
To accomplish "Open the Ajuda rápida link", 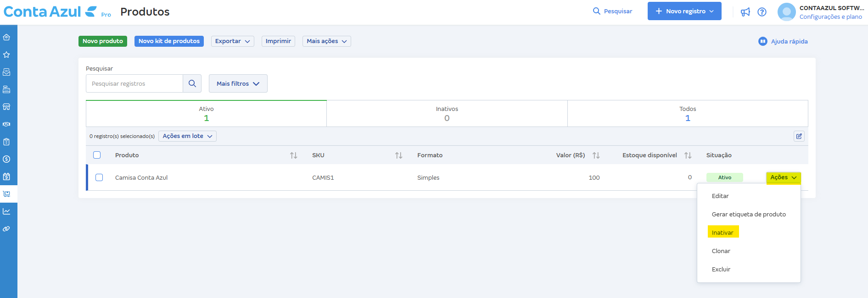I will click(x=784, y=41).
